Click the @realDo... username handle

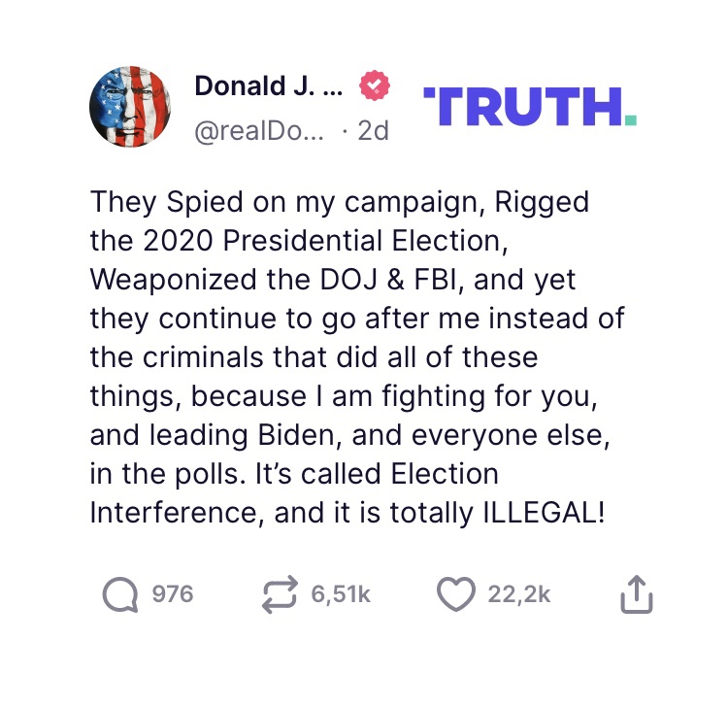[x=259, y=129]
